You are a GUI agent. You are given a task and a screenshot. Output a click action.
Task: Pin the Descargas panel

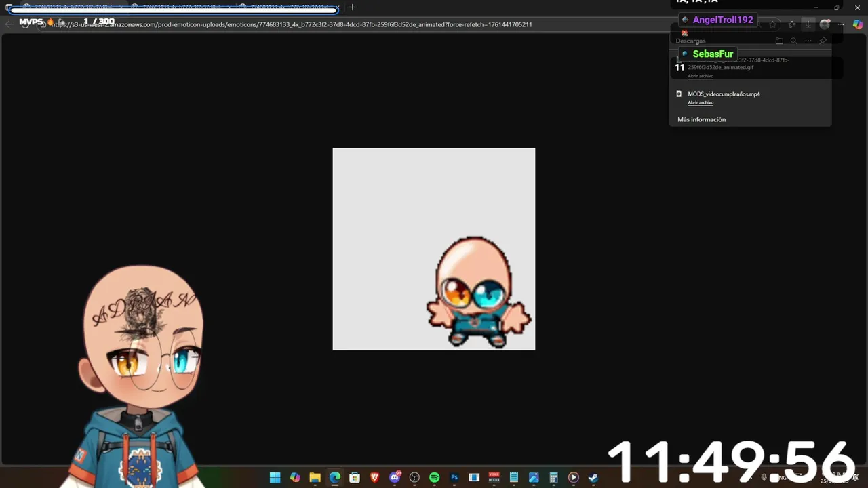823,41
